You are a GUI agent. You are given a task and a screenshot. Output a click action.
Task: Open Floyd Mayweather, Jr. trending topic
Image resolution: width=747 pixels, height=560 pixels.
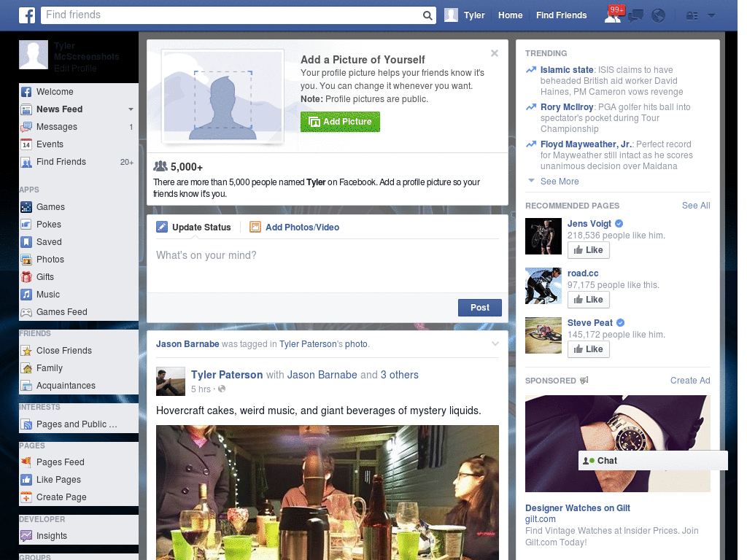586,144
